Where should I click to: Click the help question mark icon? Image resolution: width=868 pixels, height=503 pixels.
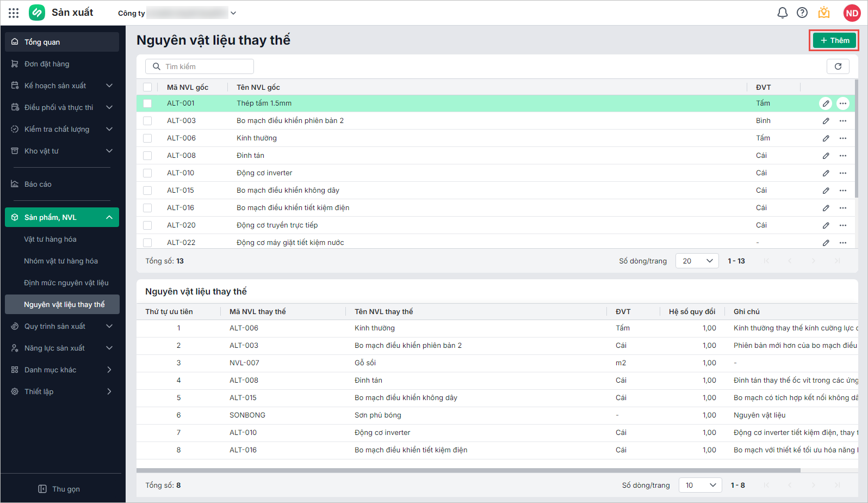[x=802, y=13]
